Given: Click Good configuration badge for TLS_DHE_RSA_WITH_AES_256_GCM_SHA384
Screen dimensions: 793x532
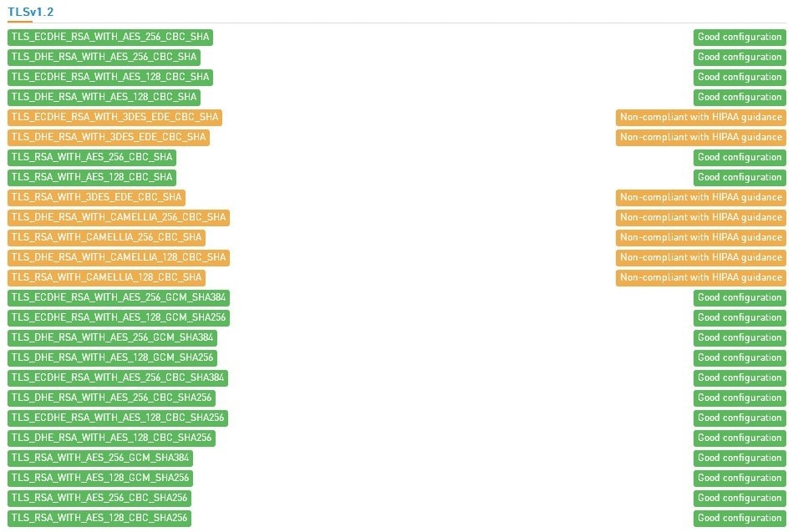Looking at the screenshot, I should click(740, 337).
